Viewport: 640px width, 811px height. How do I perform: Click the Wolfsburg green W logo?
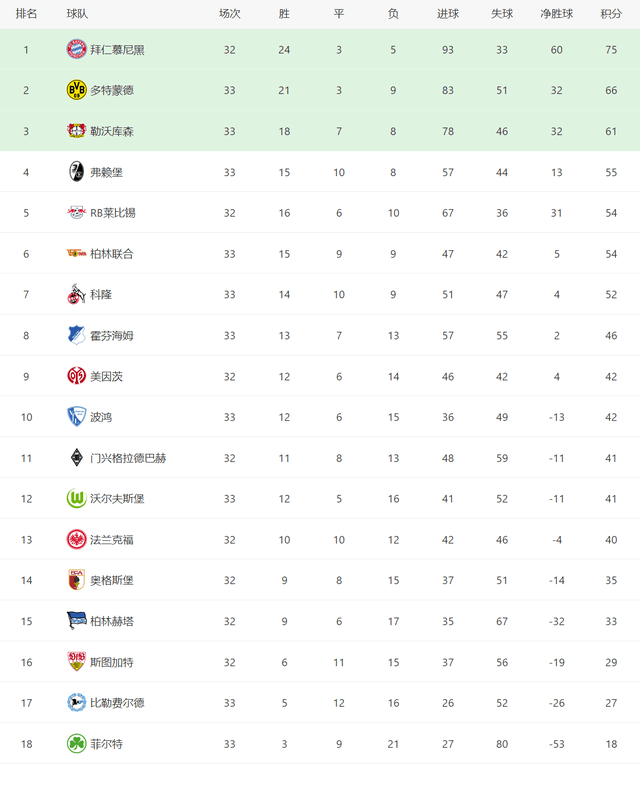tap(76, 499)
